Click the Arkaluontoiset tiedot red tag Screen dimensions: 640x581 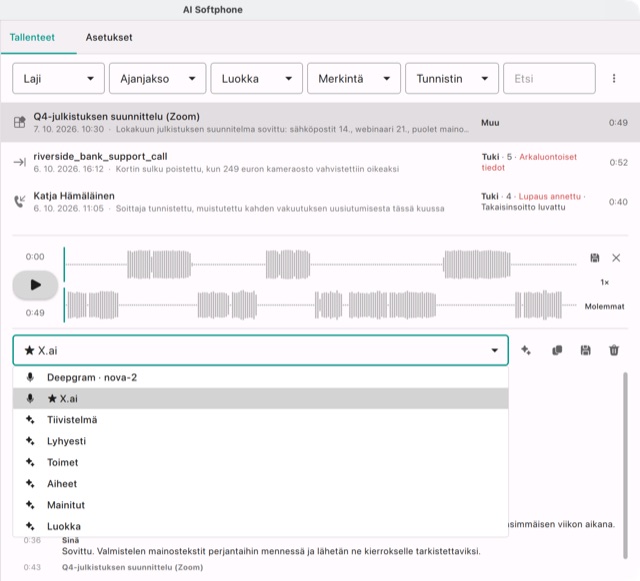[x=529, y=162]
